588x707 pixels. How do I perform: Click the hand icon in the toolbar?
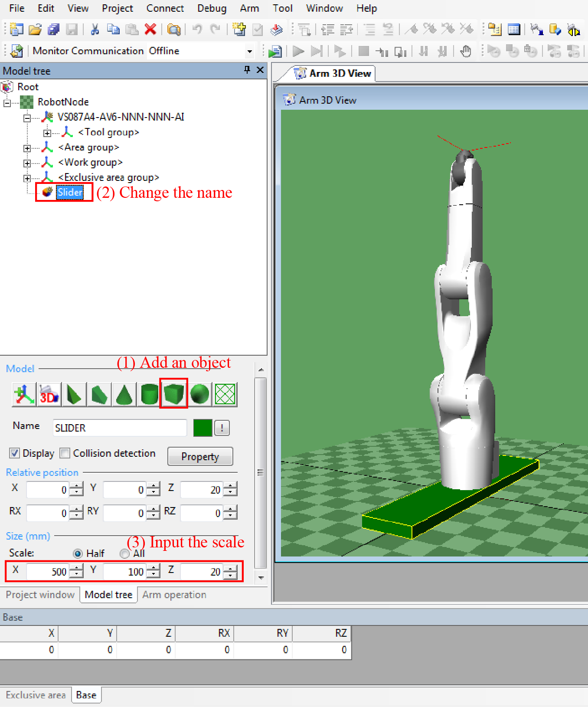[x=466, y=51]
